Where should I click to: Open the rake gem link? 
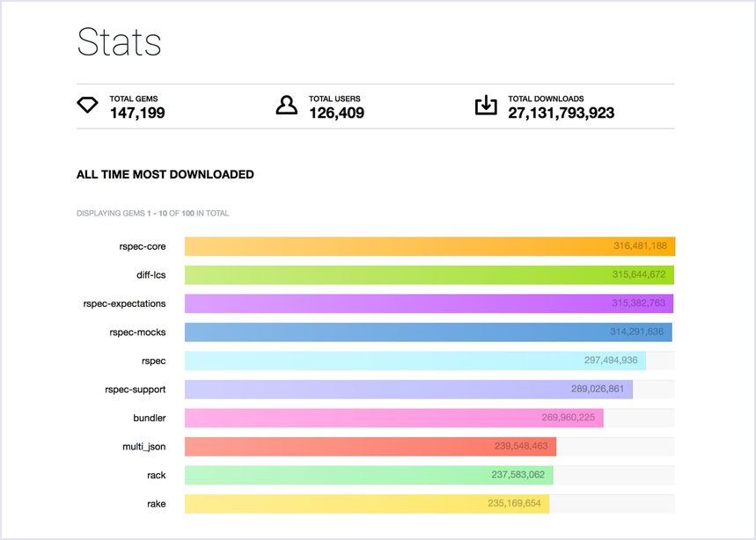tap(156, 504)
